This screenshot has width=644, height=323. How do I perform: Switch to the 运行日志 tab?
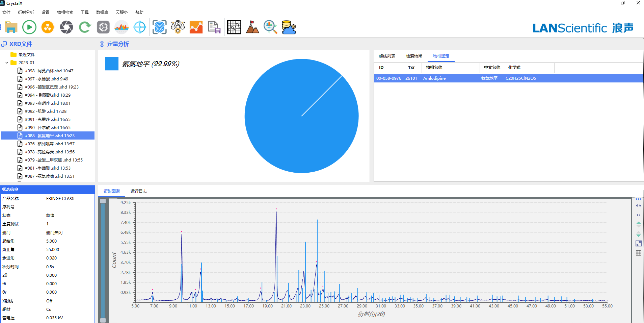tap(138, 191)
